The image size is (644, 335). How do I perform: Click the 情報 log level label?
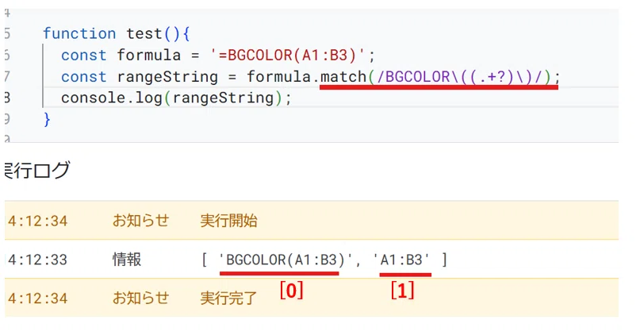[127, 260]
